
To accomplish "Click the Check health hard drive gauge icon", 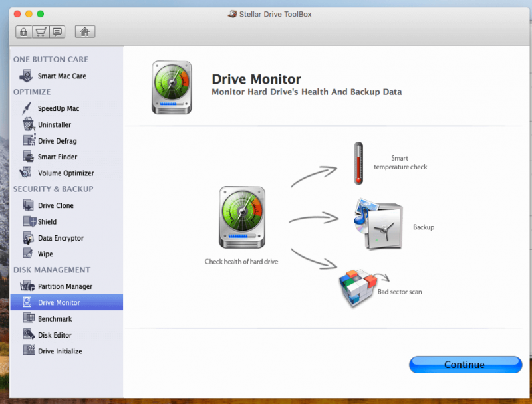I will coord(242,217).
